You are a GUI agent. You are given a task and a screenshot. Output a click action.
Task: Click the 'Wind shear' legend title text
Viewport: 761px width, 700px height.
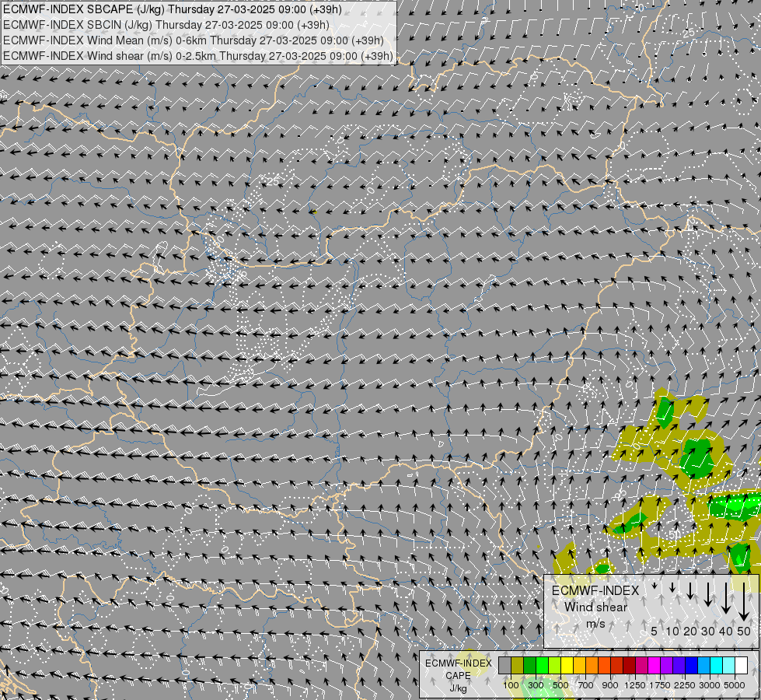(x=595, y=607)
